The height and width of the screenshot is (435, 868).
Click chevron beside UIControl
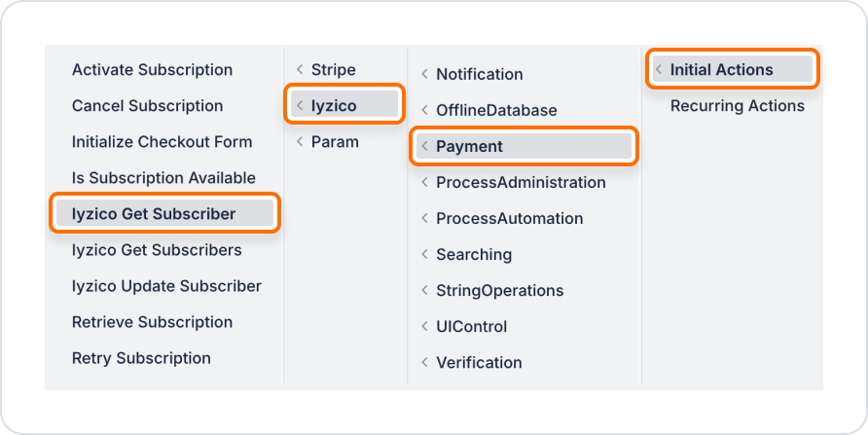pyautogui.click(x=424, y=327)
